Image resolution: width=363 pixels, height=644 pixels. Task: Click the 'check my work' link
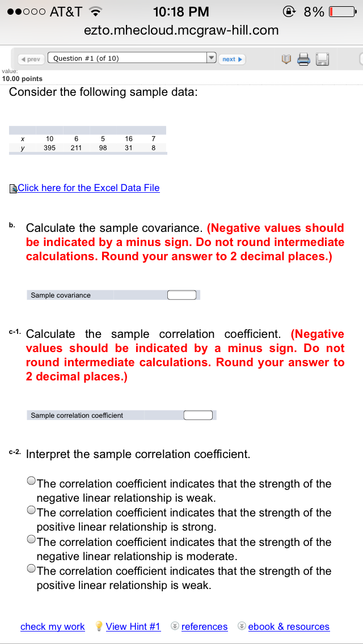52,626
